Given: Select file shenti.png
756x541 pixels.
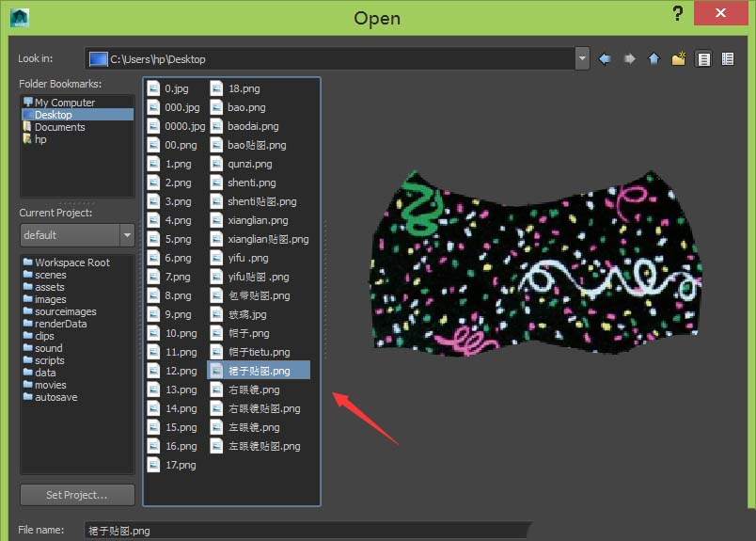Looking at the screenshot, I should coord(244,183).
